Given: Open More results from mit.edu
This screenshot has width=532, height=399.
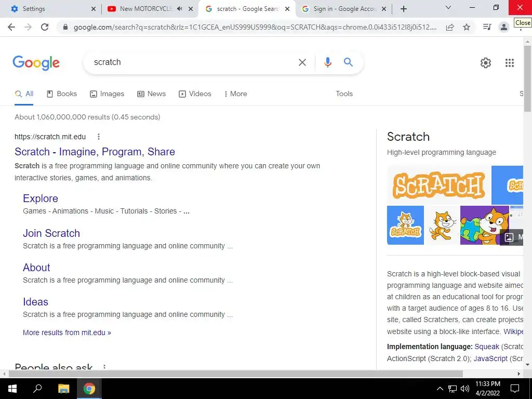Looking at the screenshot, I should coord(67,332).
